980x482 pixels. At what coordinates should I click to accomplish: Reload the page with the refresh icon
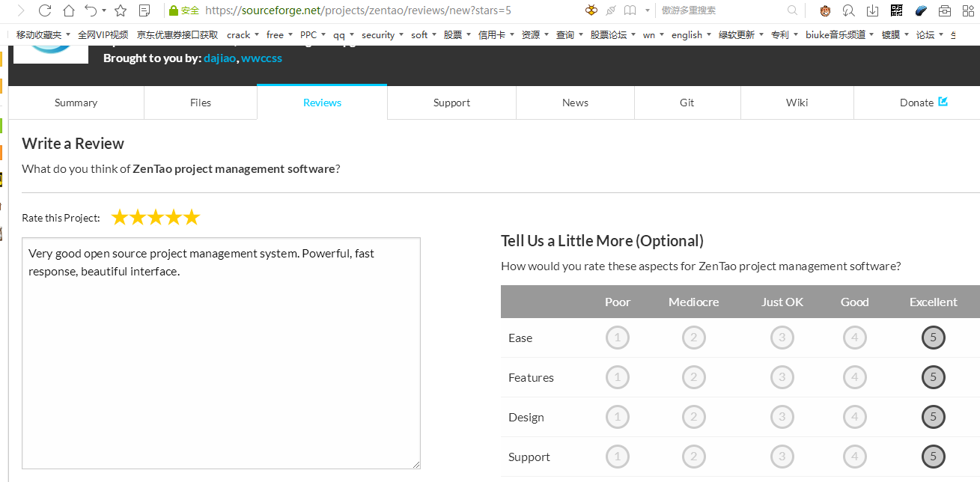(44, 10)
